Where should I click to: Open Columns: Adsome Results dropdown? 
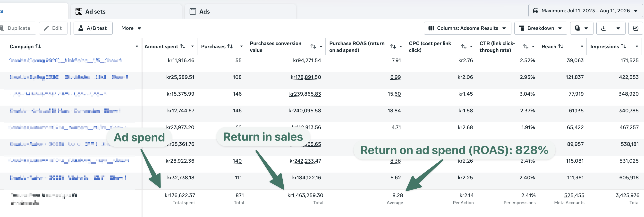tap(467, 28)
